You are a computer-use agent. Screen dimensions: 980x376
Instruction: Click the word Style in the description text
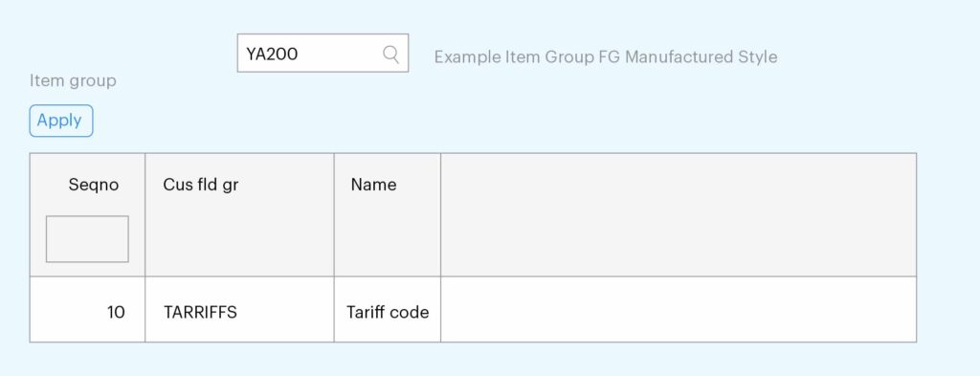[x=760, y=56]
